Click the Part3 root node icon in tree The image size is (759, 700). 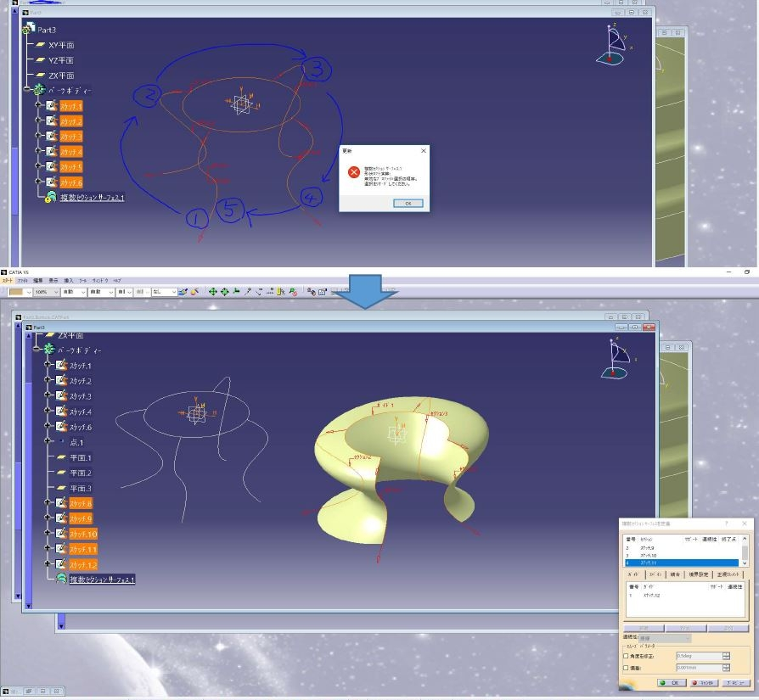[29, 29]
